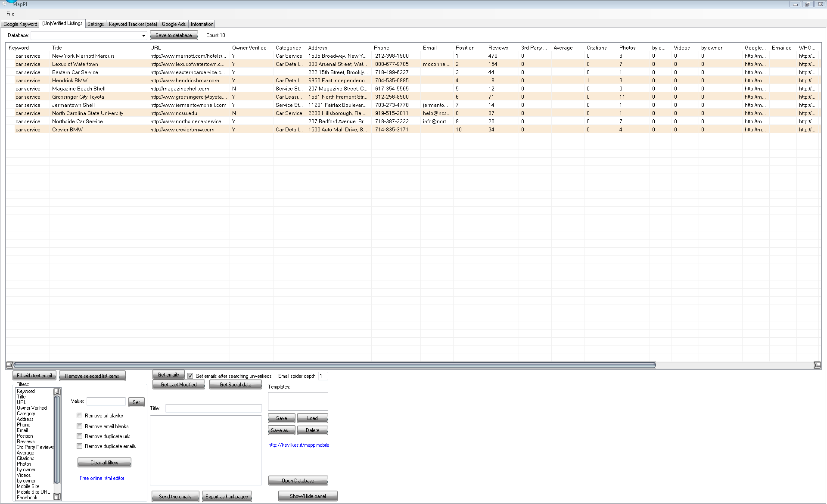Screen dimensions: 827x504
Task: Open the Keyword Tracker (beta) tab
Action: tap(133, 24)
